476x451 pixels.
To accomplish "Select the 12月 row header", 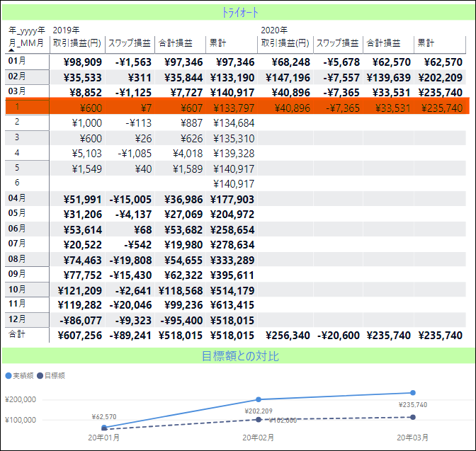I will [17, 319].
